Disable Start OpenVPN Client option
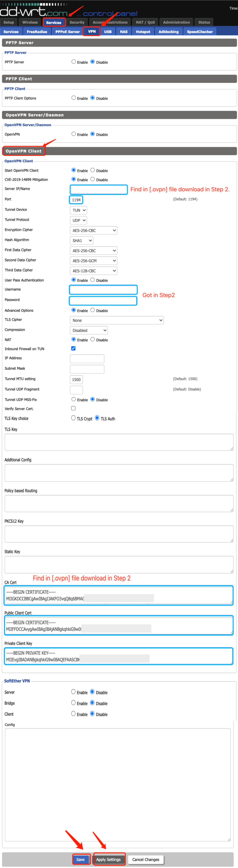This screenshot has width=238, height=868. pyautogui.click(x=93, y=170)
